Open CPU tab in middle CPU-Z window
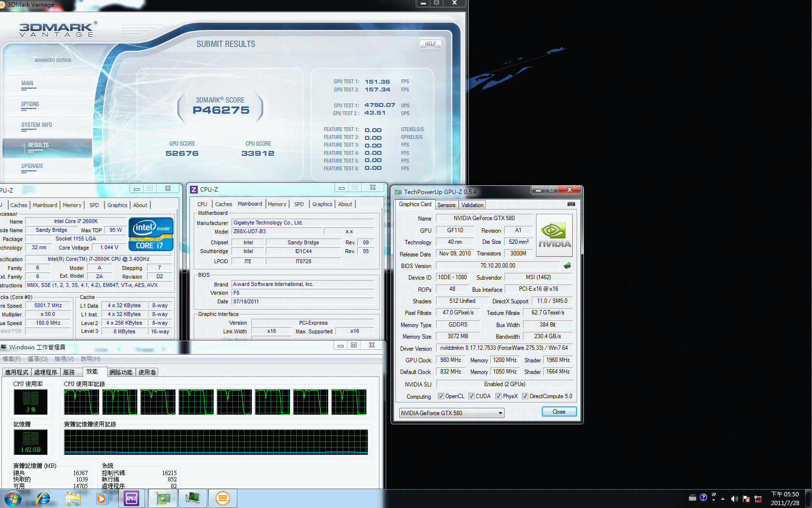Screen dimensions: 812x508 tap(202, 204)
